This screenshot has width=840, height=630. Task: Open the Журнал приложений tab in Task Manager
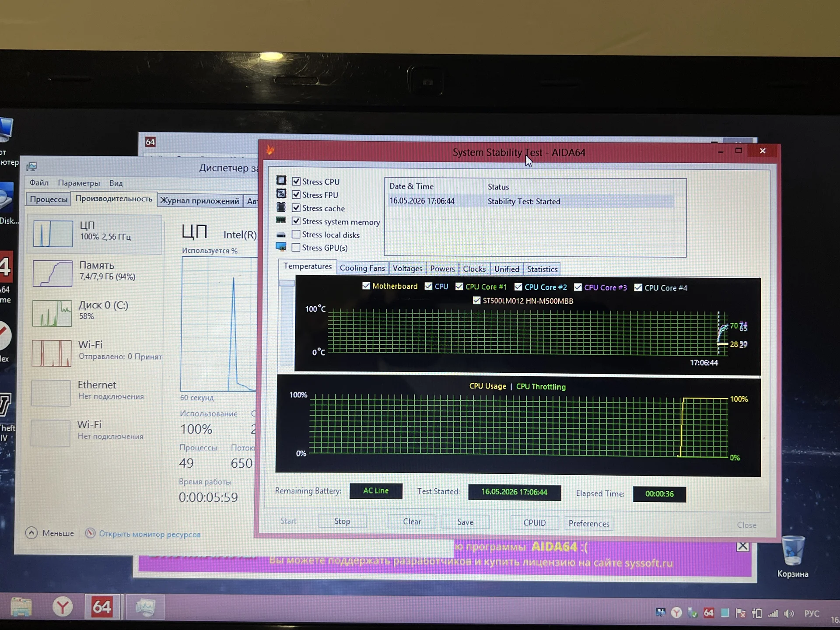coord(199,201)
